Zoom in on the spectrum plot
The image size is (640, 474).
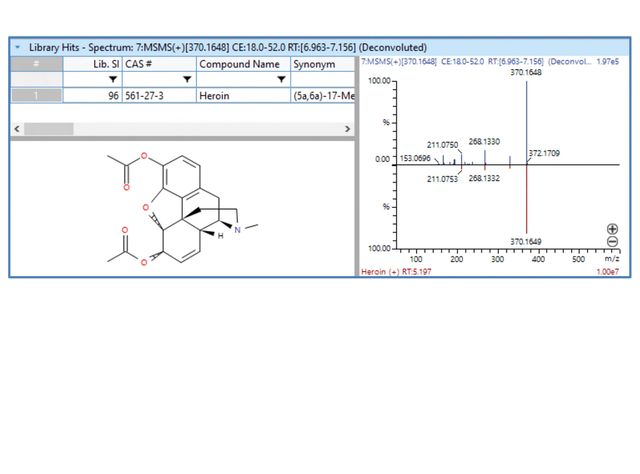click(x=612, y=229)
